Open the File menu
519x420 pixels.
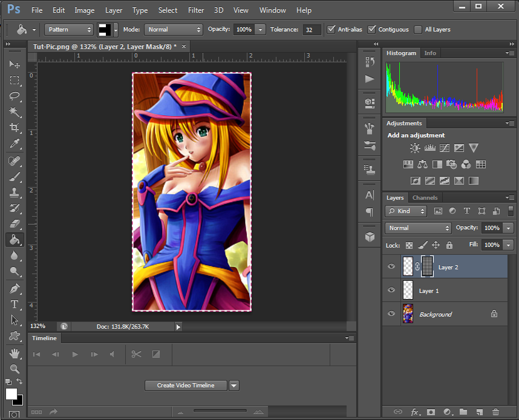pos(37,10)
